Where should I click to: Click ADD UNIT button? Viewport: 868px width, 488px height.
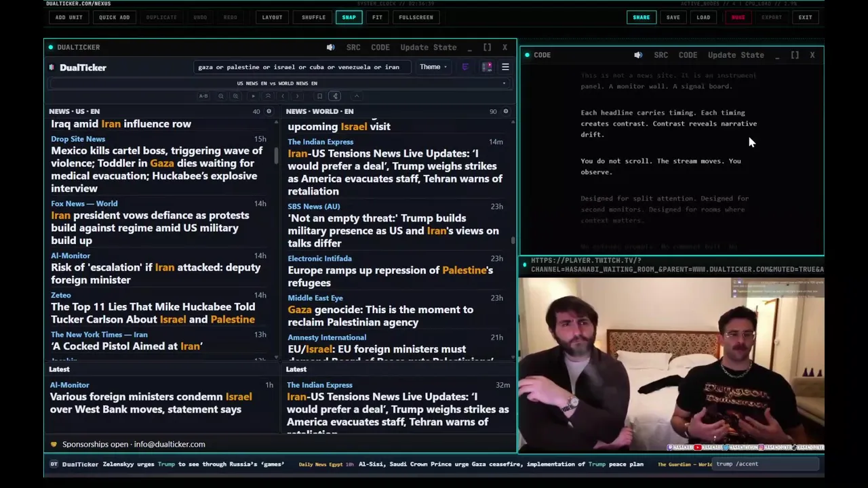(68, 17)
